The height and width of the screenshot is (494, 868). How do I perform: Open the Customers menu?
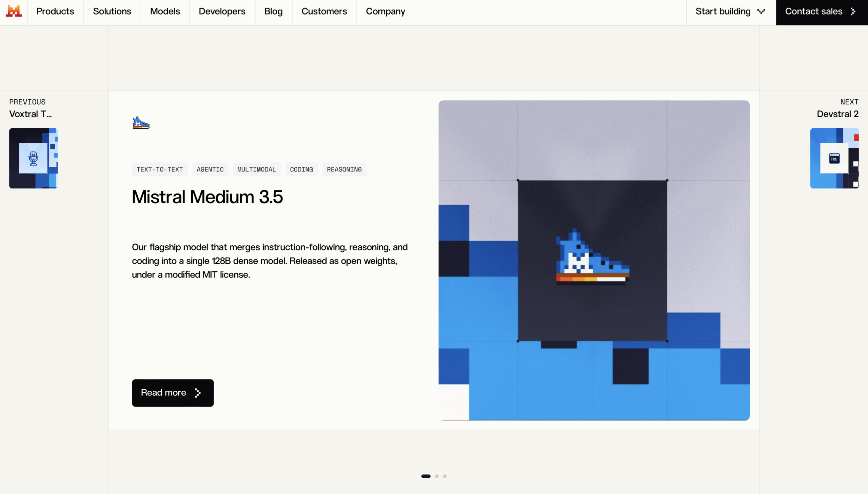(x=324, y=12)
